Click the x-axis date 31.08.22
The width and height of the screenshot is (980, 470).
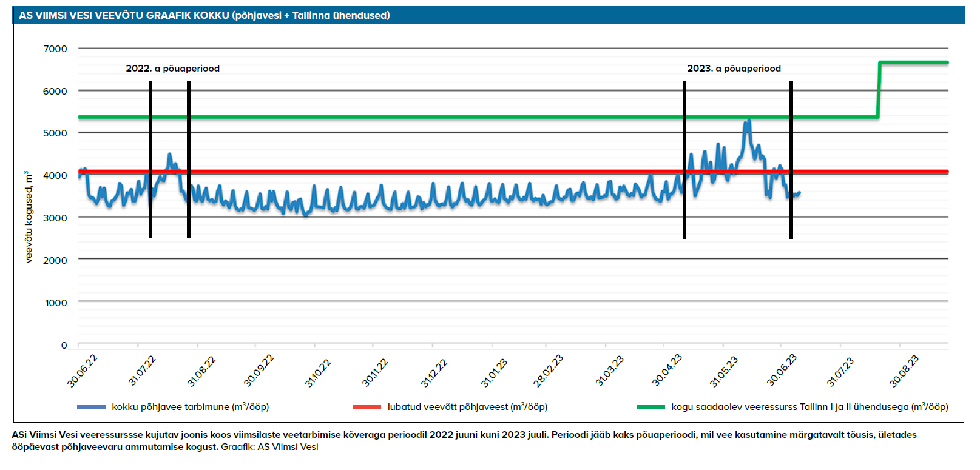(201, 371)
